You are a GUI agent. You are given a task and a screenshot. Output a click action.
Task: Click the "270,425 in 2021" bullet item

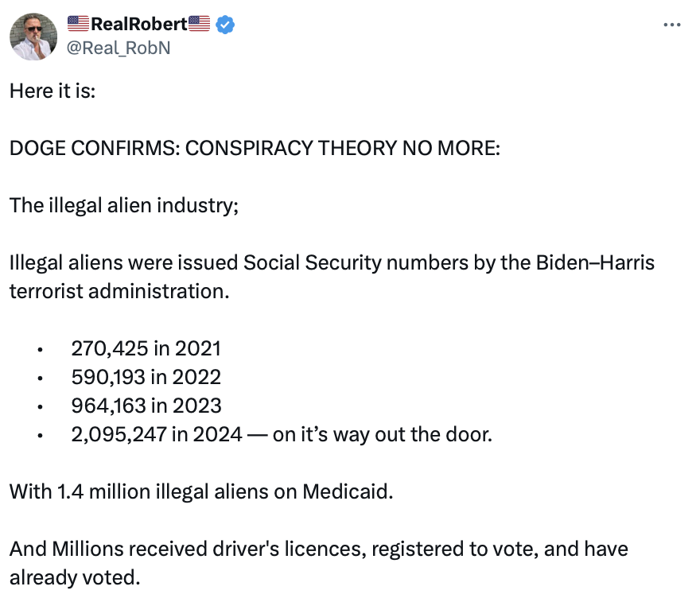pyautogui.click(x=146, y=348)
